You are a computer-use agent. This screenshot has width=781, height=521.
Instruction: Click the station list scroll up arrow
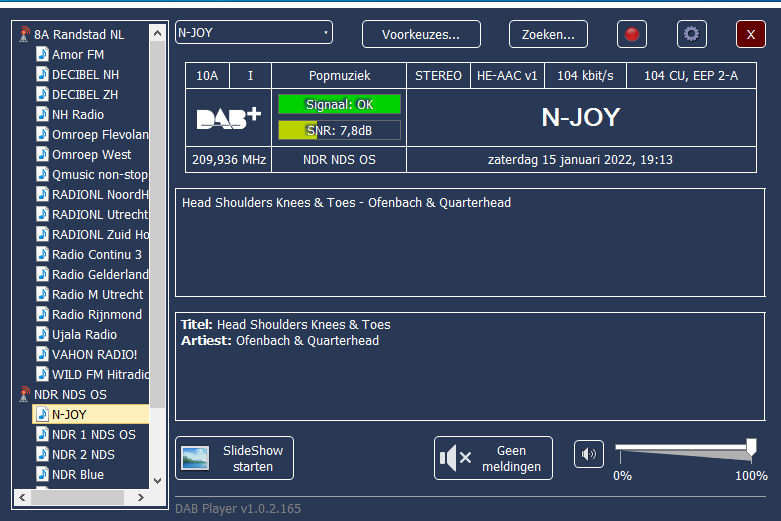coord(157,33)
